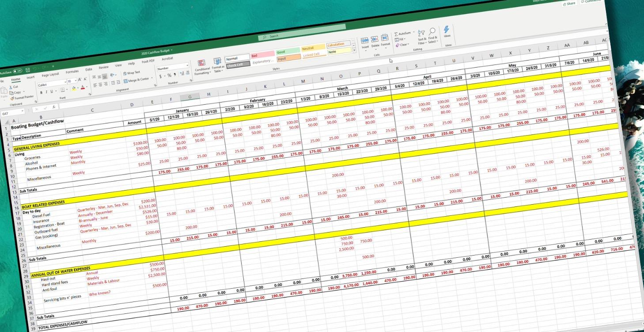Image resolution: width=644 pixels, height=332 pixels.
Task: Open the Sort & Filter dropdown
Action: click(422, 37)
